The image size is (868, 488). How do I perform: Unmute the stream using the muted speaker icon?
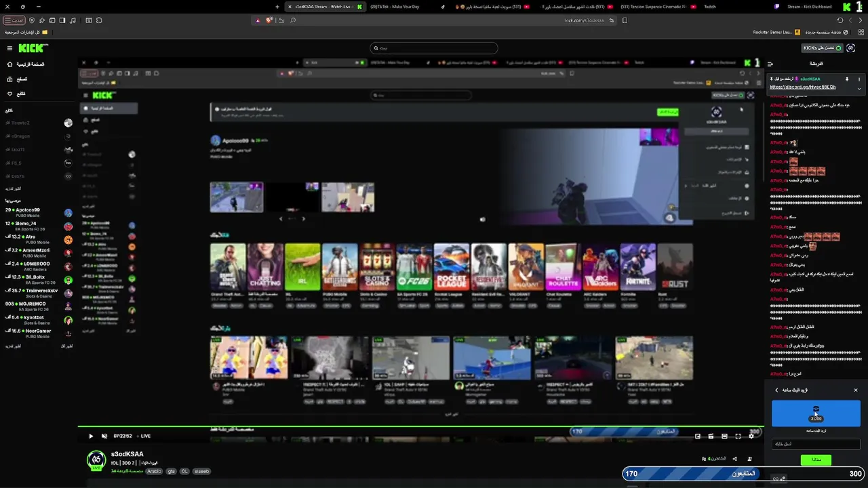click(104, 436)
